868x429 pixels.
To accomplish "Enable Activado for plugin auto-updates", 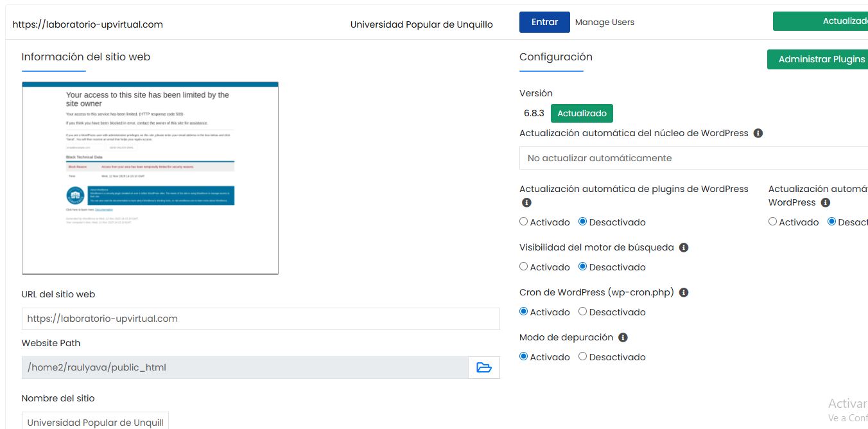I will click(x=524, y=222).
